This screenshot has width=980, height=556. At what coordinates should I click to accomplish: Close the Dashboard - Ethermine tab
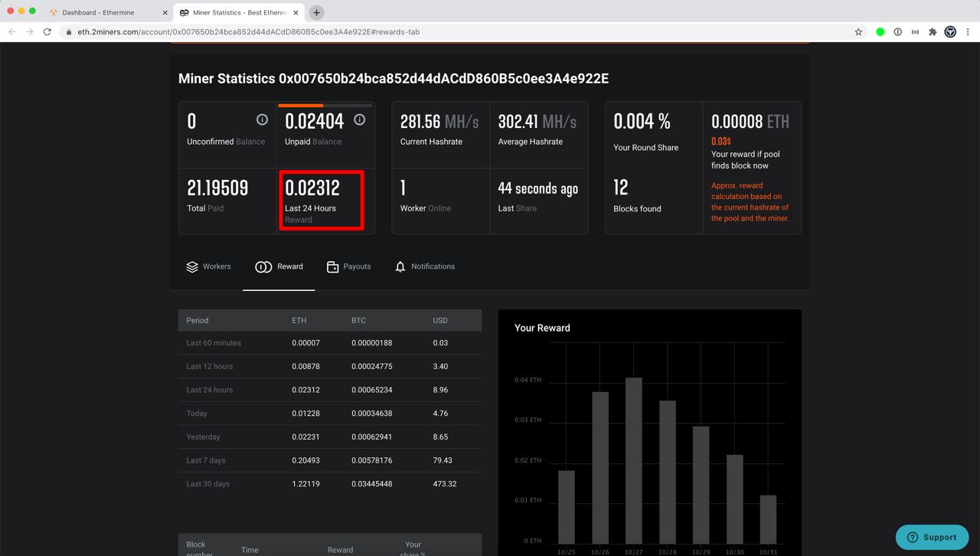pos(165,12)
